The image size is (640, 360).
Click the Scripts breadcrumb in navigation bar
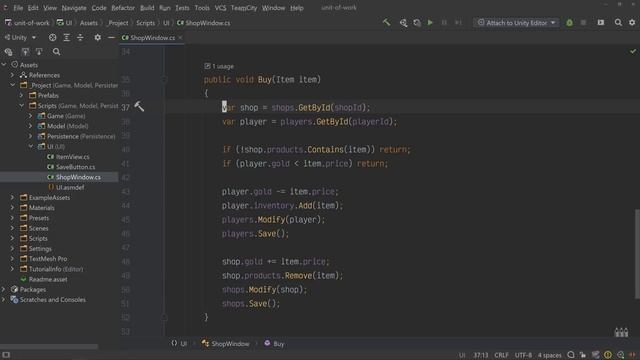click(146, 23)
